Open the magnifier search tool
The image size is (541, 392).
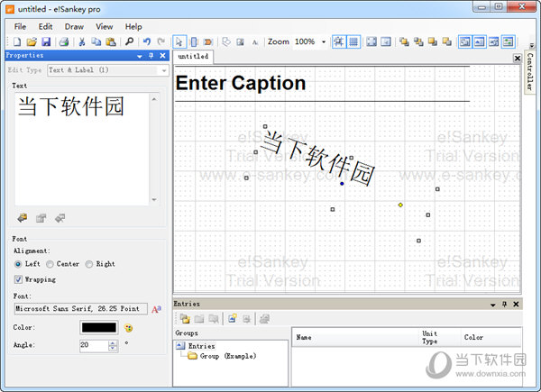(129, 42)
